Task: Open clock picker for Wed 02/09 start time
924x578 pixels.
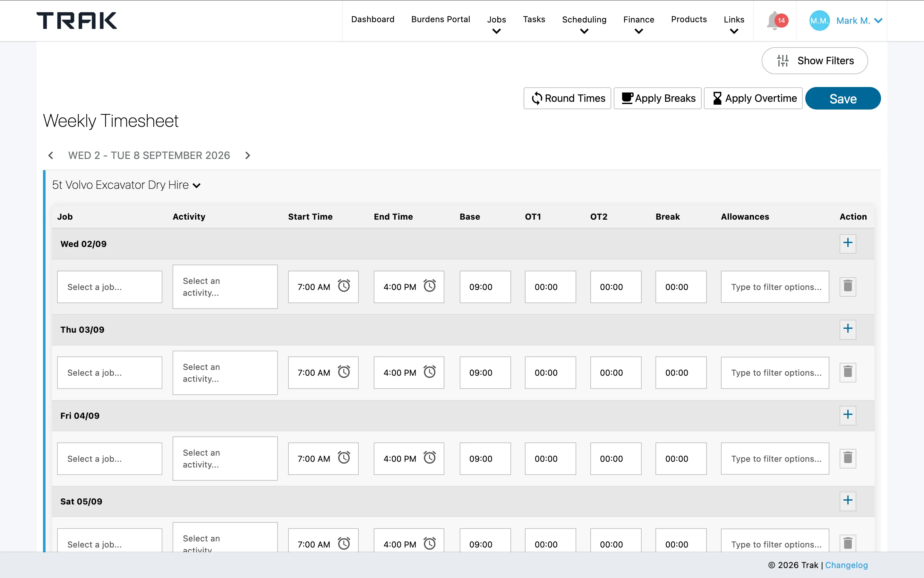Action: click(344, 286)
